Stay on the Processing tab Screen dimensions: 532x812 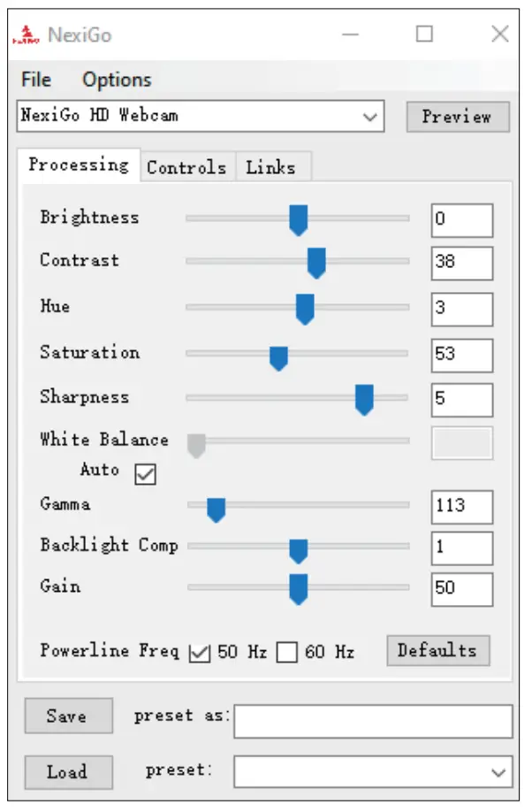(x=79, y=165)
